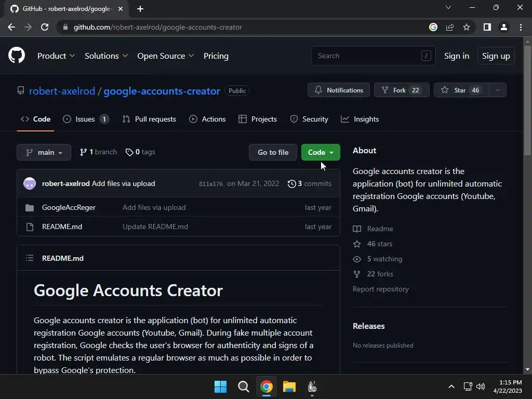
Task: Click the Go to file button
Action: point(273,152)
